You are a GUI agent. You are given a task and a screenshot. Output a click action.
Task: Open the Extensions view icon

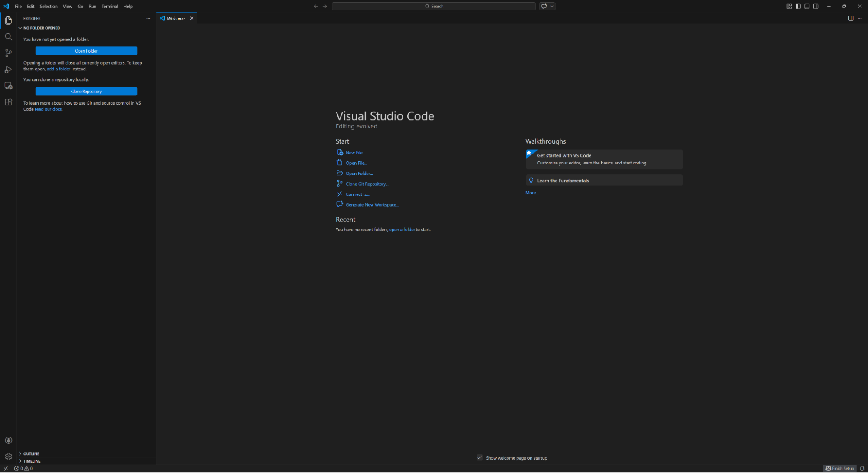click(x=8, y=102)
